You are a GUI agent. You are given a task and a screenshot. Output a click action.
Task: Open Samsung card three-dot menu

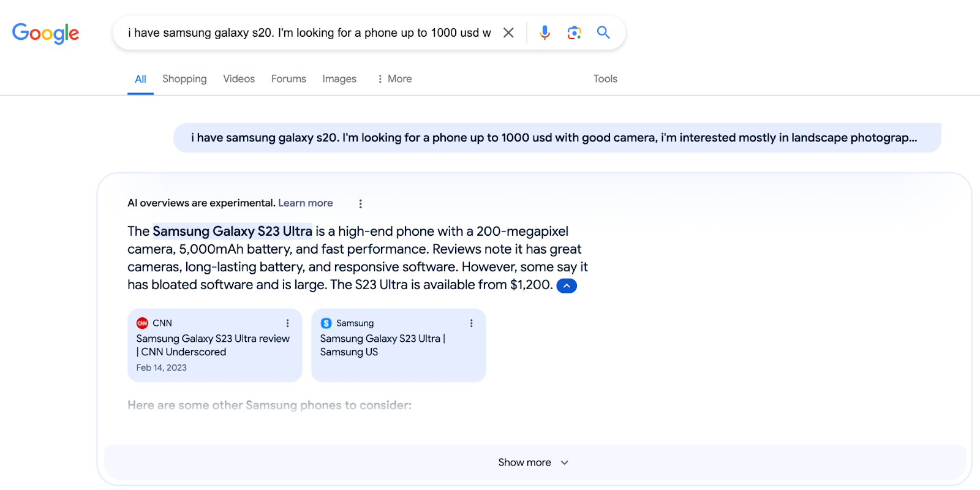pyautogui.click(x=471, y=323)
